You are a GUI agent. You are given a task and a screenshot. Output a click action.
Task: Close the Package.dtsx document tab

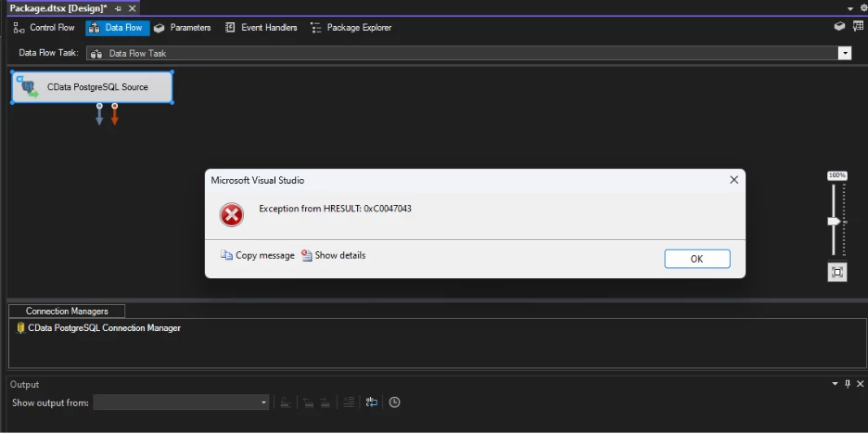pyautogui.click(x=132, y=8)
